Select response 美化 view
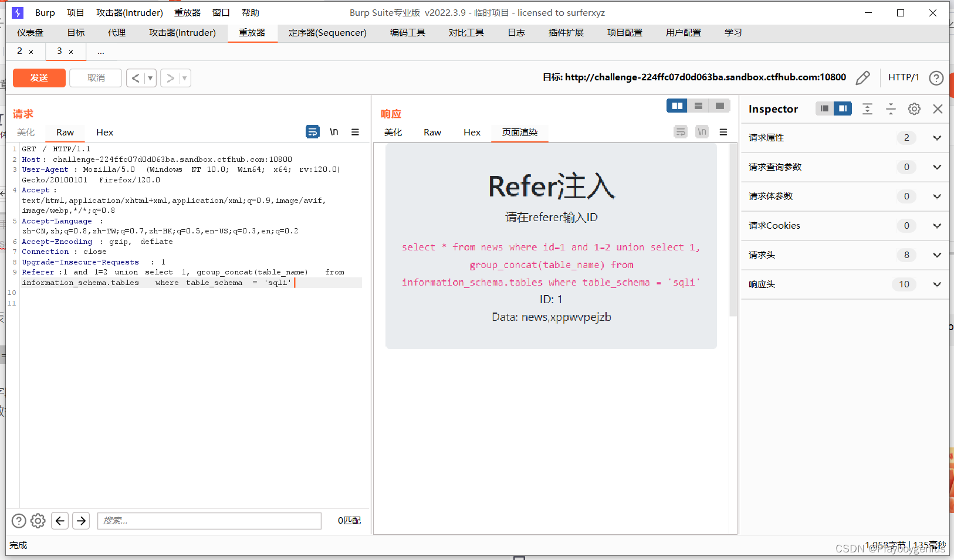Viewport: 954px width, 560px height. 393,133
